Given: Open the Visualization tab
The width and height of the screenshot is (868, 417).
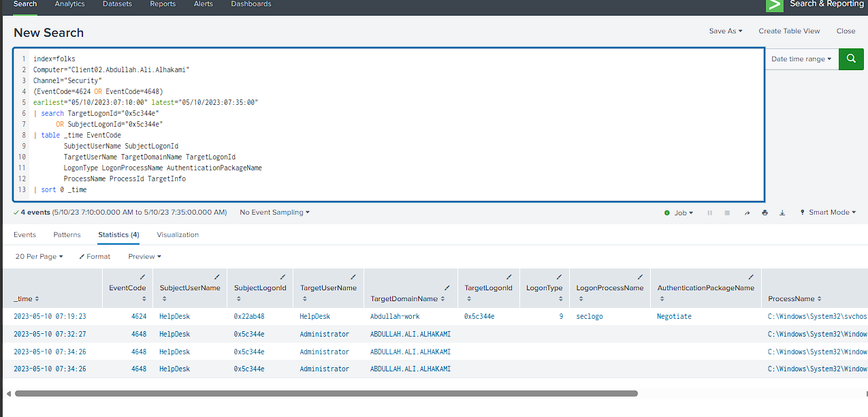Looking at the screenshot, I should click(178, 235).
